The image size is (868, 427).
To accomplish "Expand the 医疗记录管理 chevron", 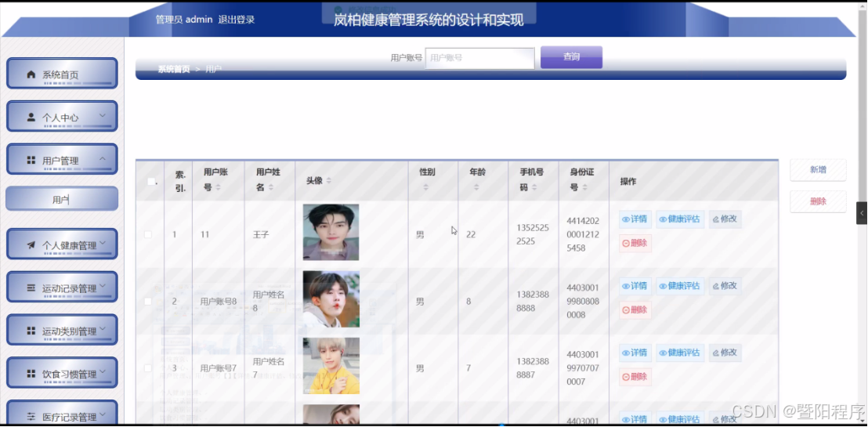I will [x=103, y=414].
